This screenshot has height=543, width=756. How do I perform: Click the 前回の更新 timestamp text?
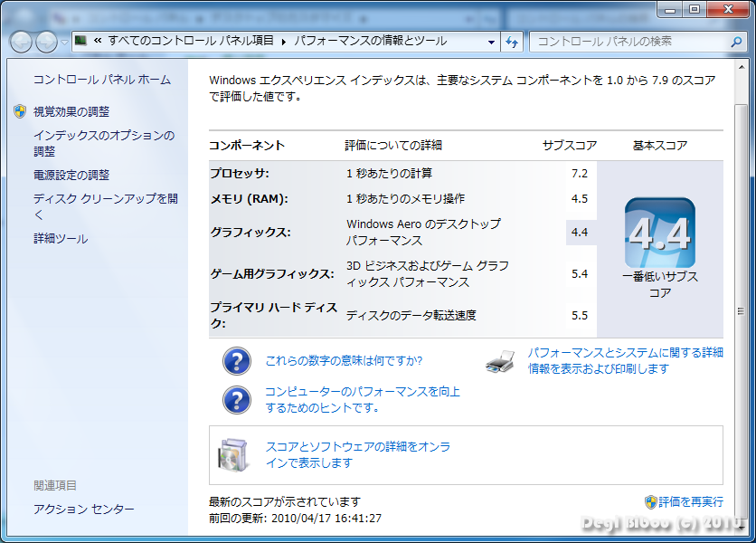click(x=295, y=519)
